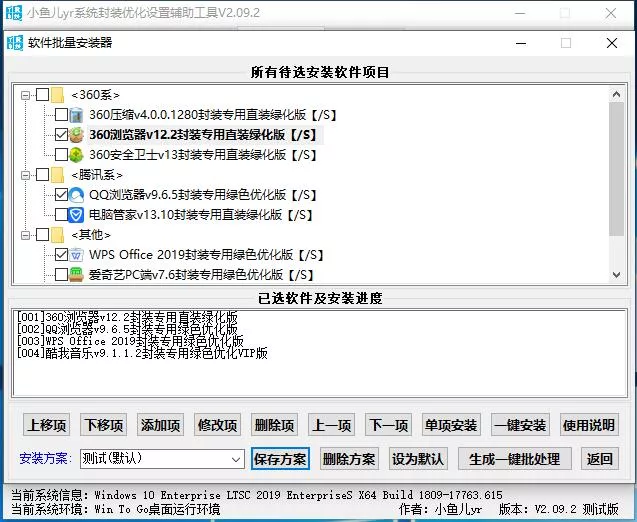
Task: Enable the 360压缩v4.0.0.1280 checkbox
Action: tap(61, 115)
